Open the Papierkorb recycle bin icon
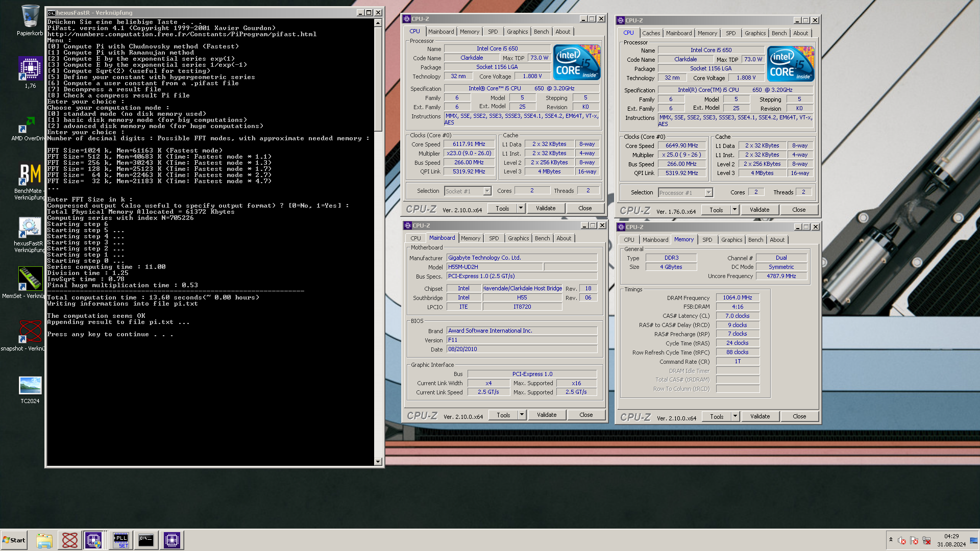This screenshot has height=551, width=980. coord(30,20)
